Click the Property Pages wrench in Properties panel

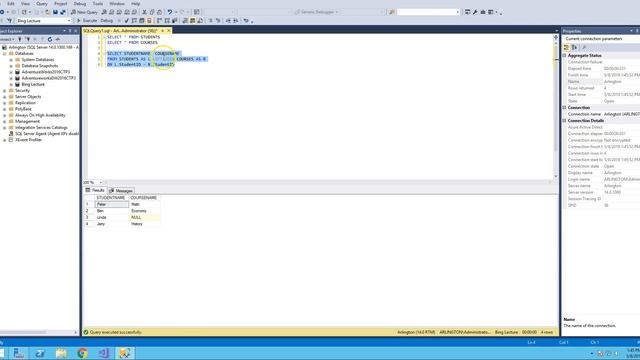(x=584, y=47)
